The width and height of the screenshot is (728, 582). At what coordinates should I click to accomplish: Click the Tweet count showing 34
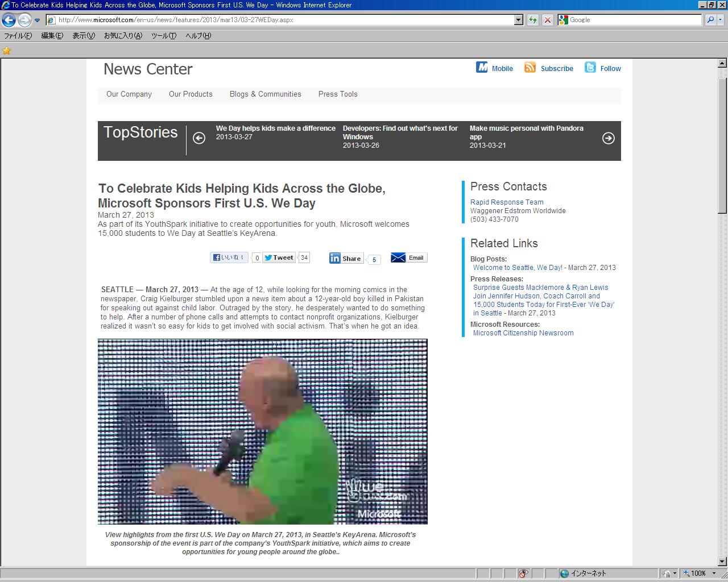(304, 257)
